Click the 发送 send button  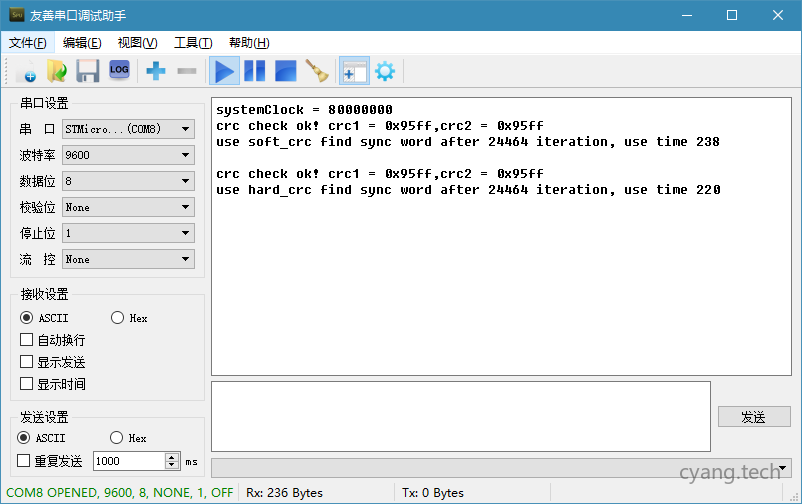[x=753, y=417]
